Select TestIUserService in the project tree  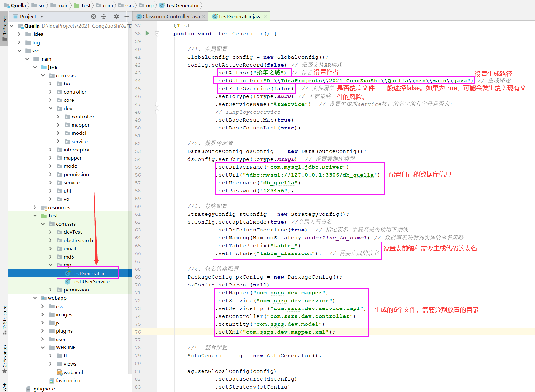point(91,281)
